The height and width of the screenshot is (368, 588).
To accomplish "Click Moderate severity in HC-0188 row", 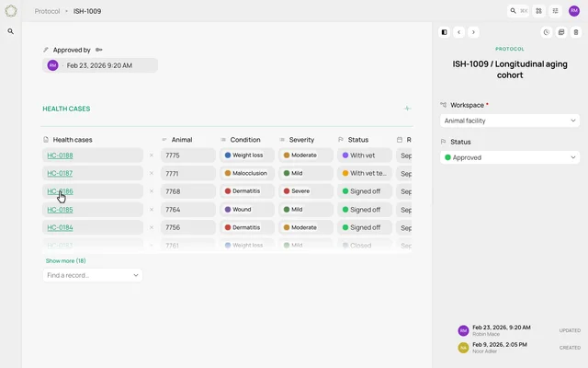I will click(x=300, y=155).
